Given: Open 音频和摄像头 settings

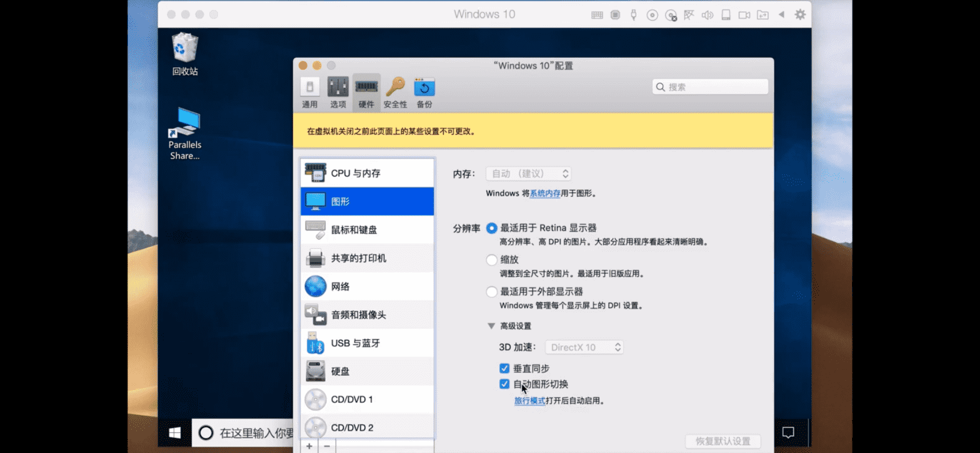Looking at the screenshot, I should pos(367,315).
